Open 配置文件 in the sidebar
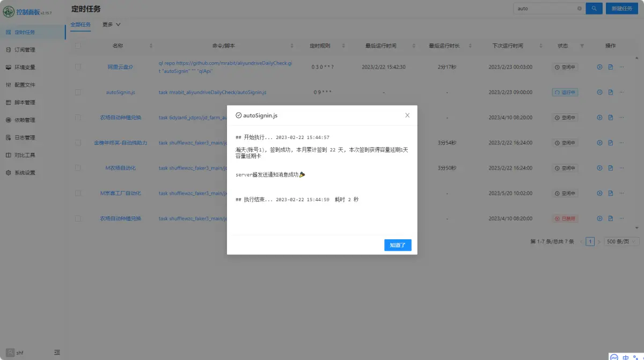Screen dimensions: 644x360 point(32,85)
